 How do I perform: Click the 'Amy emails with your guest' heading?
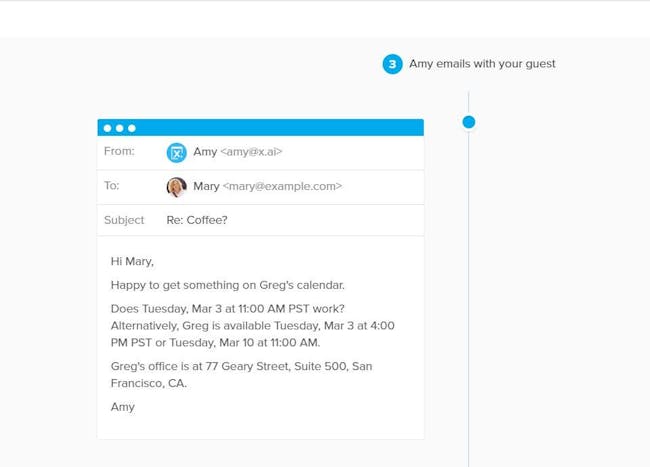coord(482,64)
